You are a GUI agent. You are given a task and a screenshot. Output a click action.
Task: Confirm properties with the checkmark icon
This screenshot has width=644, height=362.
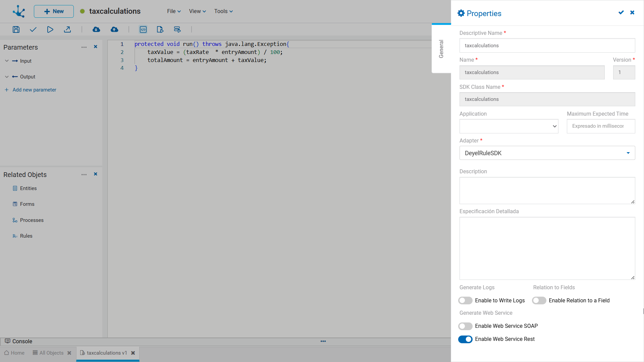[x=621, y=12]
